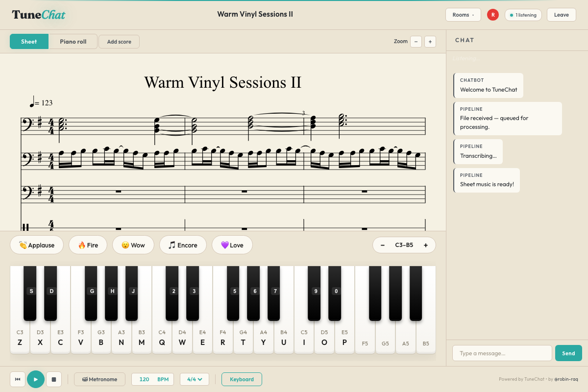Send an Applause reaction
This screenshot has width=588, height=392.
click(x=37, y=245)
